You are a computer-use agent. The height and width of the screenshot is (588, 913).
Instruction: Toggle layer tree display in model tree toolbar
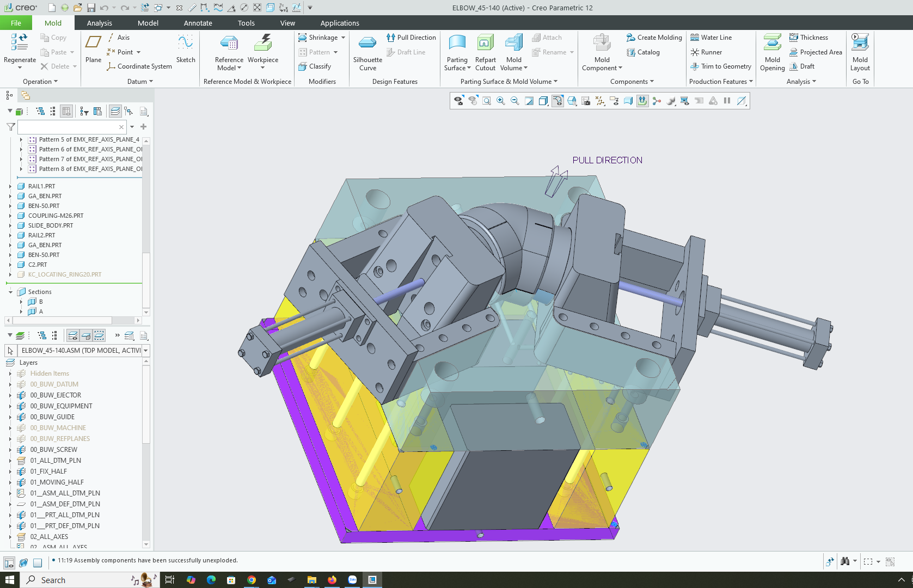click(x=115, y=112)
